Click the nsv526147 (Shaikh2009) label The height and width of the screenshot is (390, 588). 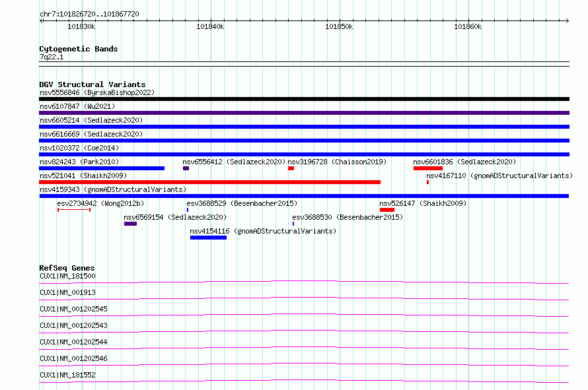[423, 203]
